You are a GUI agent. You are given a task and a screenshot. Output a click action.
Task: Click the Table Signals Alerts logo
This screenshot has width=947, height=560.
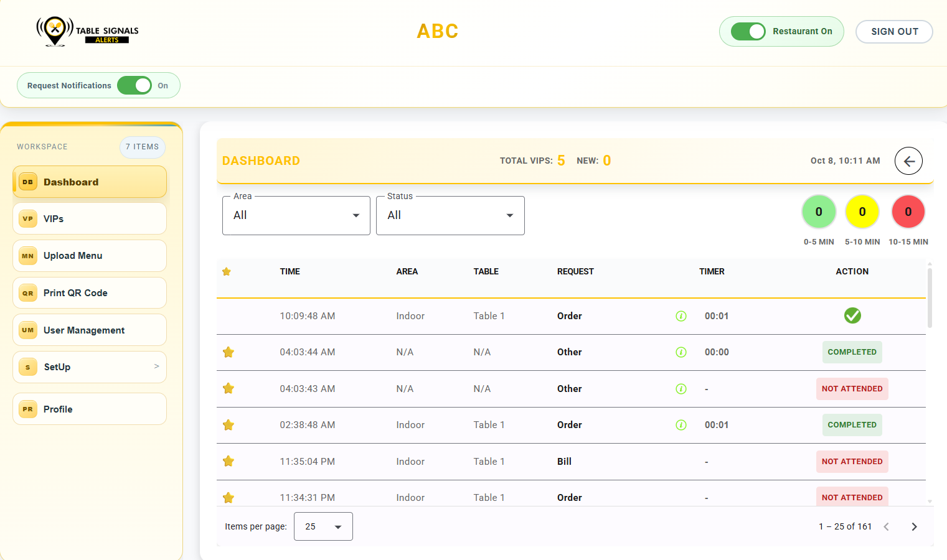pos(87,31)
